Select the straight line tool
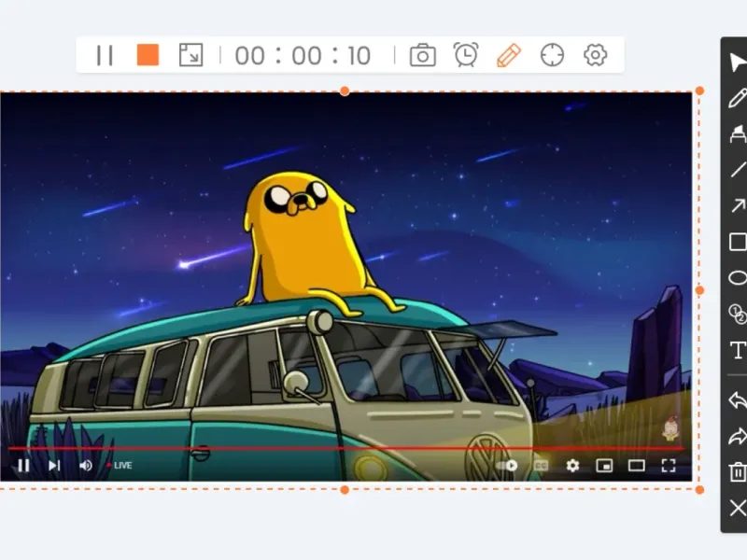The width and height of the screenshot is (747, 560). [738, 170]
